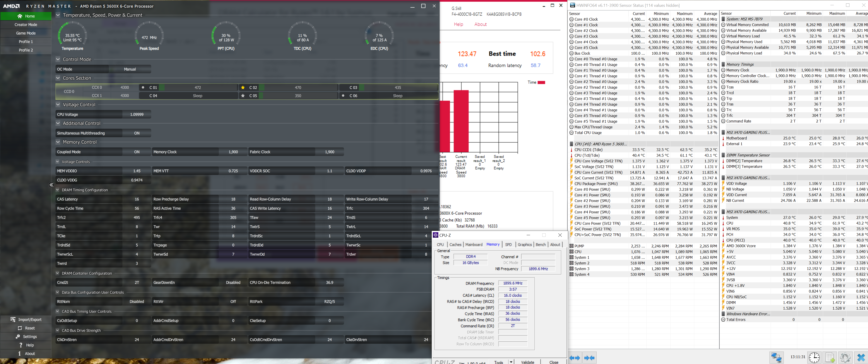This screenshot has width=868, height=364.
Task: Click sidebar collapse double-arrow in Ryzen Master
Action: click(52, 185)
